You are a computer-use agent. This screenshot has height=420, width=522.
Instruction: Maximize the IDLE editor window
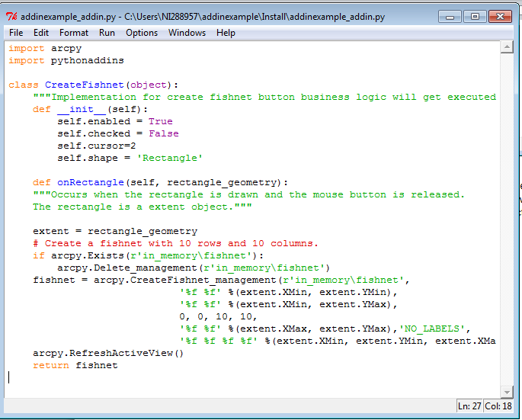[x=475, y=16]
